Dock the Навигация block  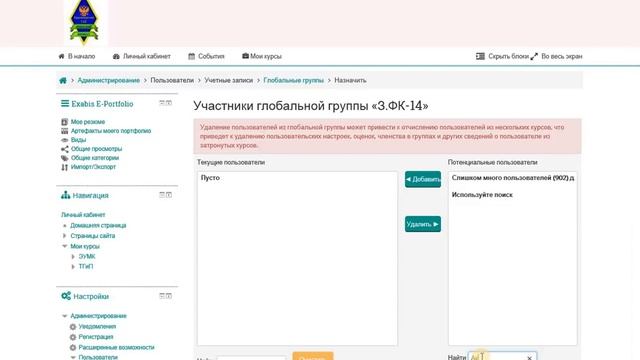click(169, 195)
